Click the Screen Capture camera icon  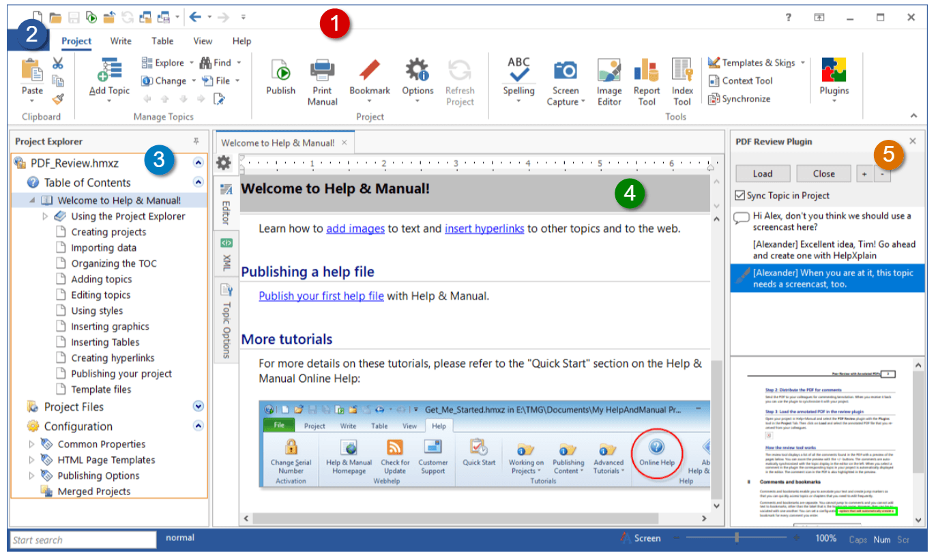click(566, 70)
